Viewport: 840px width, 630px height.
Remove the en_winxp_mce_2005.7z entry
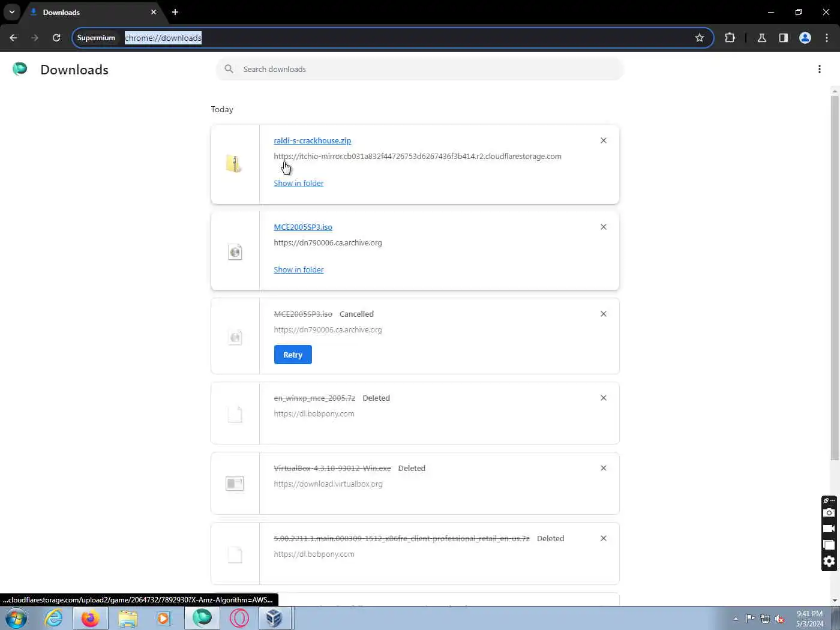604,398
